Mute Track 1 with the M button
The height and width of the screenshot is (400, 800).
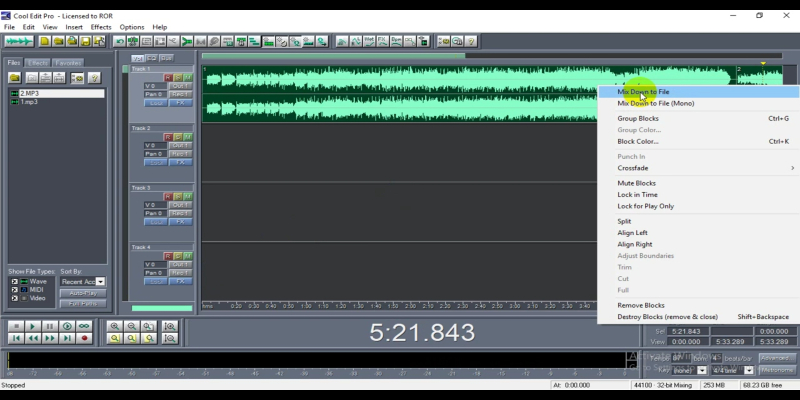[187, 77]
